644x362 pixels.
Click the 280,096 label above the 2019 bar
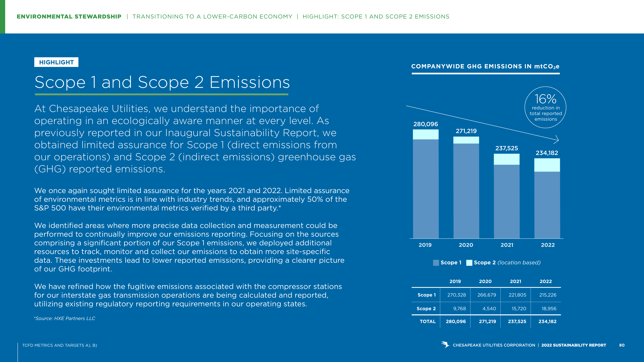coord(426,124)
